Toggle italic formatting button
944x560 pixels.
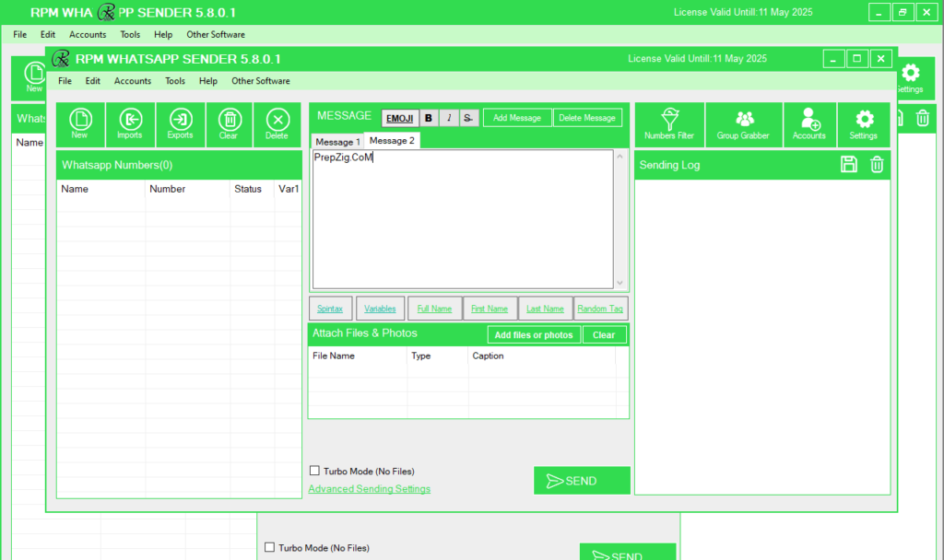pyautogui.click(x=449, y=118)
